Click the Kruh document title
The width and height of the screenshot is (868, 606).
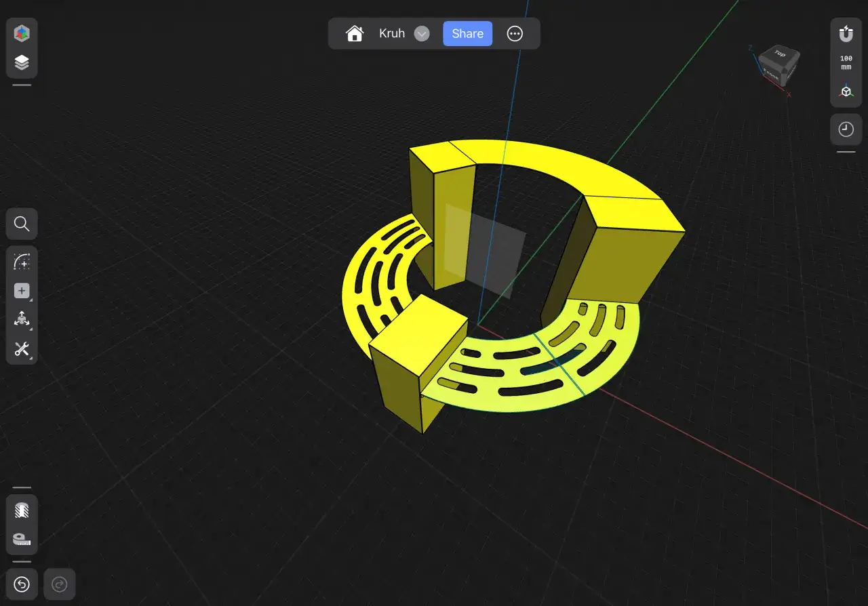click(x=392, y=34)
